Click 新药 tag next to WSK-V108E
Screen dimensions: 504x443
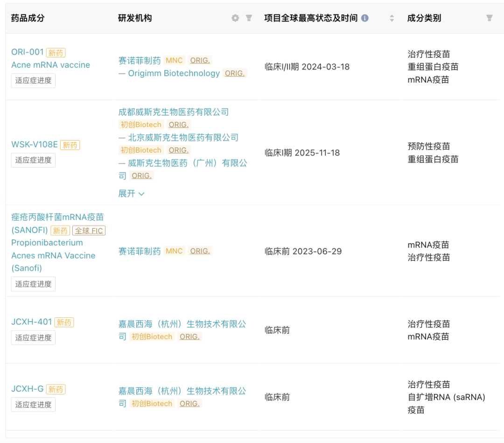pyautogui.click(x=70, y=145)
